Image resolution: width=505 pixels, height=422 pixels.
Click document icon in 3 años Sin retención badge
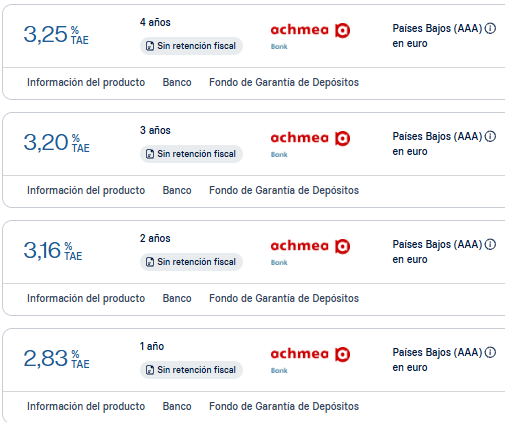(x=150, y=154)
